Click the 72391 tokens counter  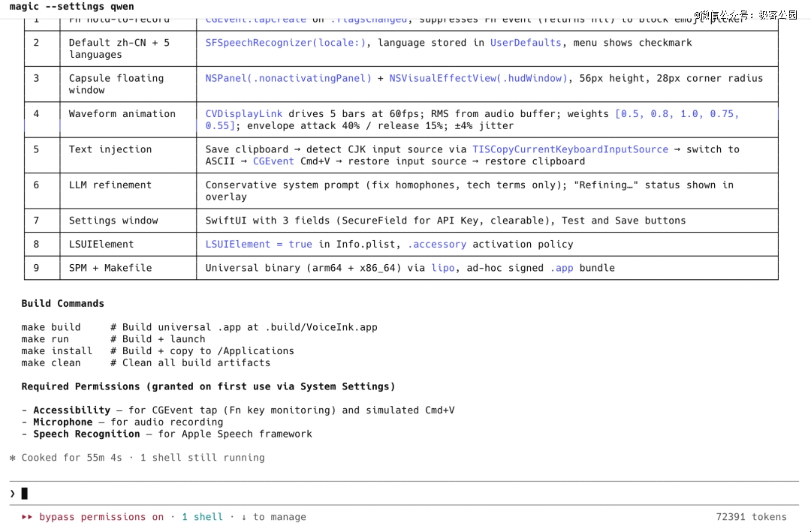coord(751,517)
